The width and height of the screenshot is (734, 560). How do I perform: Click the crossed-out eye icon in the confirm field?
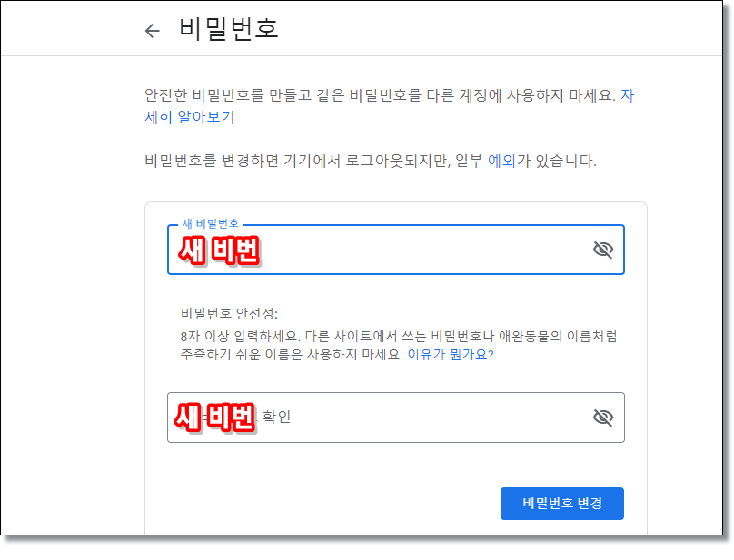pos(601,418)
